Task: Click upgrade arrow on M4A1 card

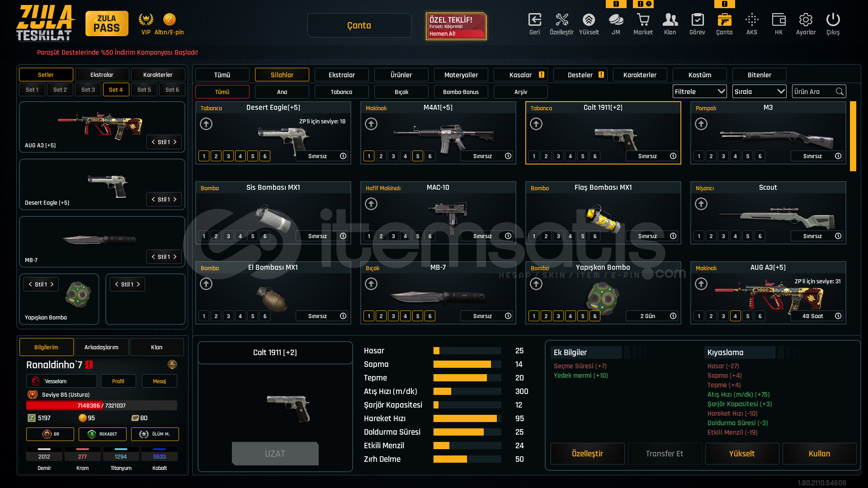Action: pos(371,124)
